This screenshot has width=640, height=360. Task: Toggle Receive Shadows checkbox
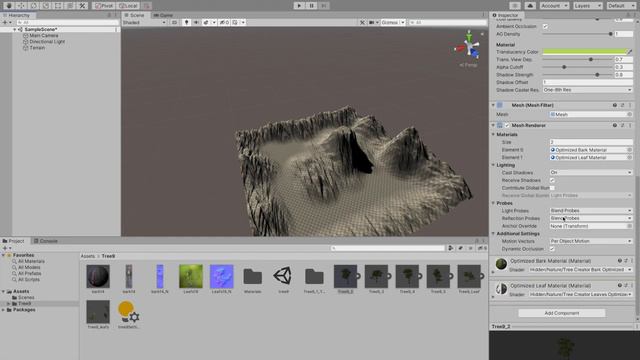pos(552,180)
